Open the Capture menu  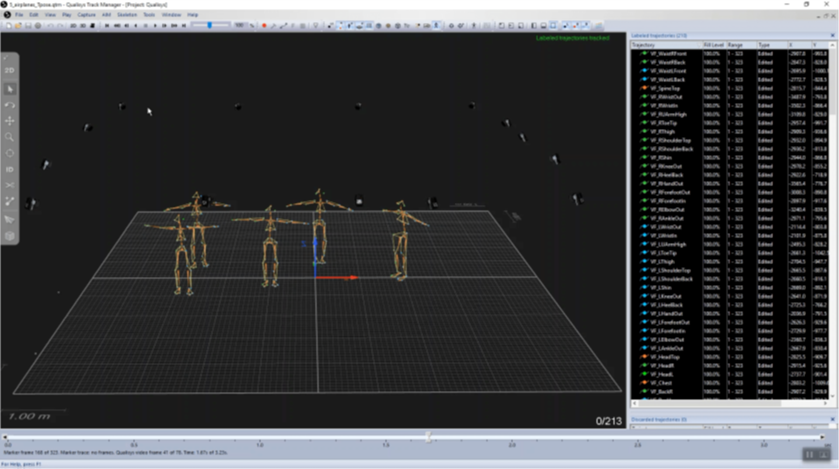(86, 15)
